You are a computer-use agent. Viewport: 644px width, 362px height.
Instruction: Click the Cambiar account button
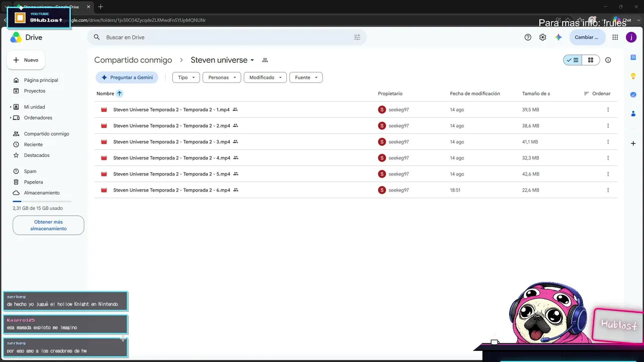pyautogui.click(x=587, y=37)
